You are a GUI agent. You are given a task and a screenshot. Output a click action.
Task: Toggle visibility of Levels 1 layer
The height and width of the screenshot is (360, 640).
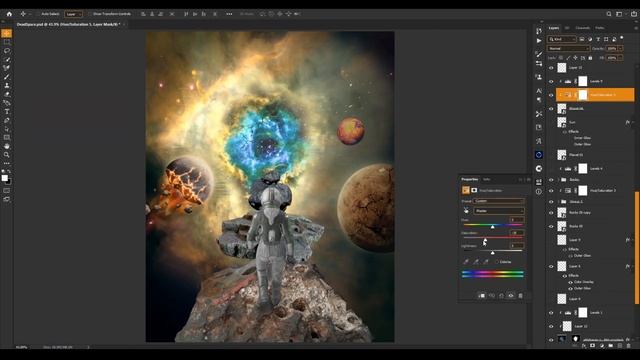tap(551, 313)
